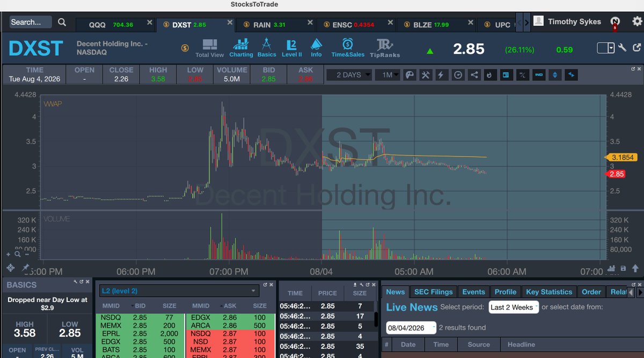The image size is (644, 358).
Task: Open the 2 DAYS range dropdown
Action: tap(349, 75)
